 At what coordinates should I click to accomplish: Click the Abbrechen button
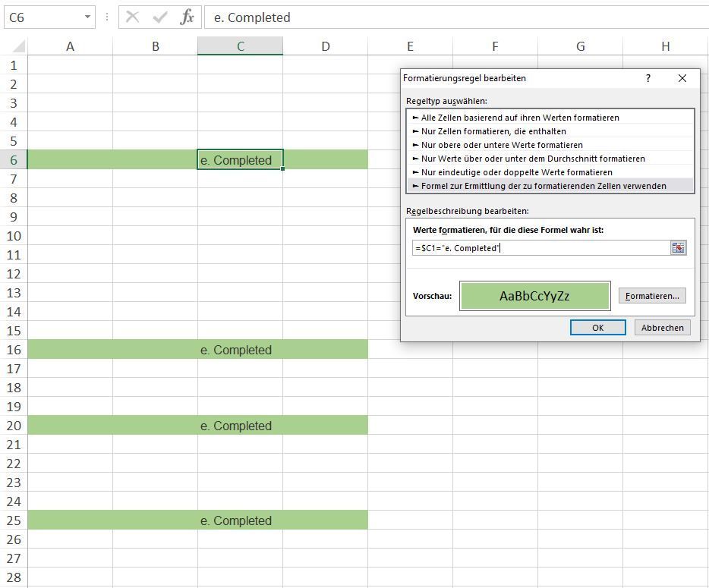click(x=663, y=327)
